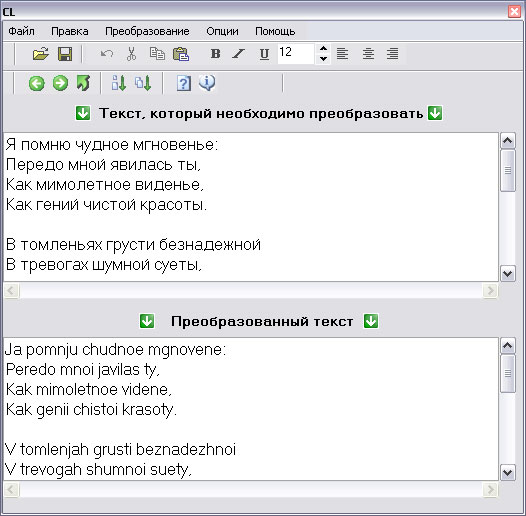Image resolution: width=526 pixels, height=516 pixels.
Task: Toggle bold formatting
Action: (215, 54)
